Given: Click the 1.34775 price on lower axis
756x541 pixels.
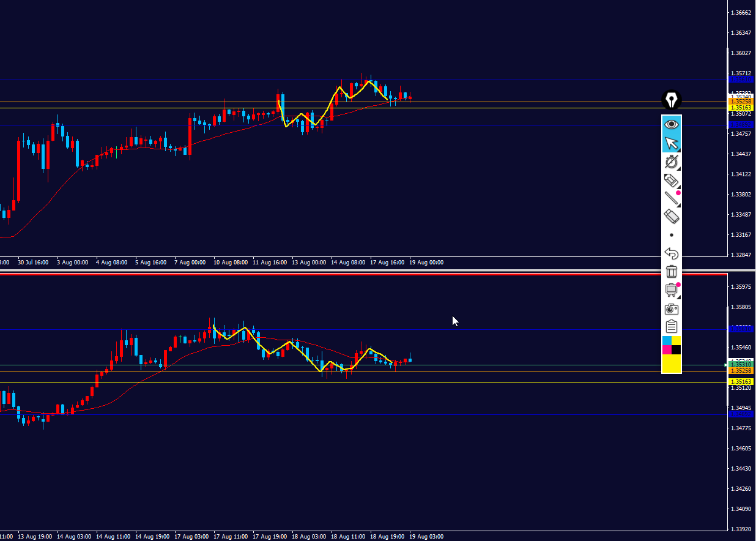Looking at the screenshot, I should (x=741, y=428).
